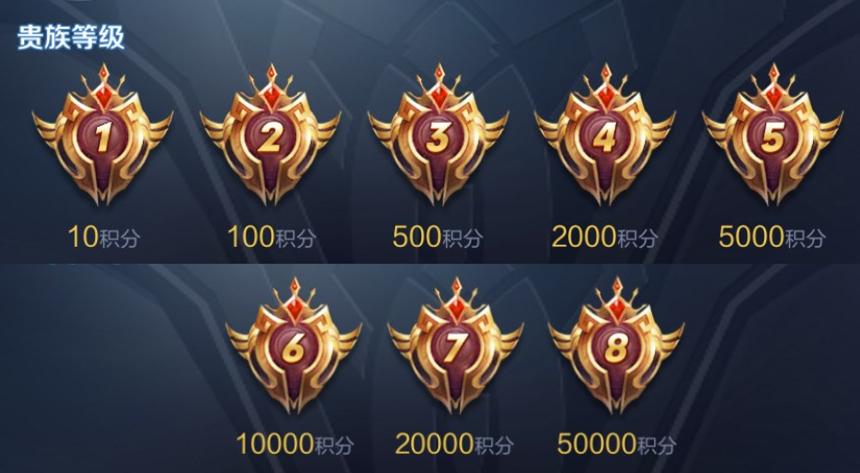The width and height of the screenshot is (860, 473).
Task: Select the 5000积分 label
Action: coord(772,237)
